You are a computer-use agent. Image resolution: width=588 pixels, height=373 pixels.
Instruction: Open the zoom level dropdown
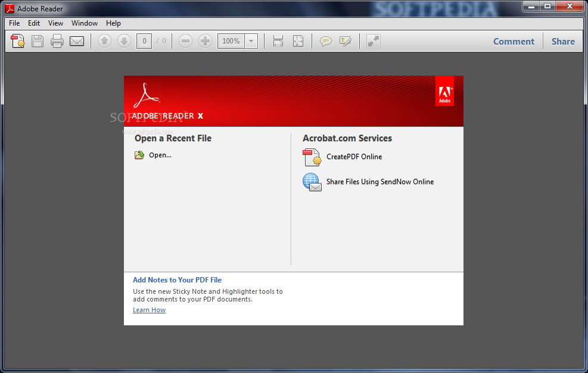[250, 41]
